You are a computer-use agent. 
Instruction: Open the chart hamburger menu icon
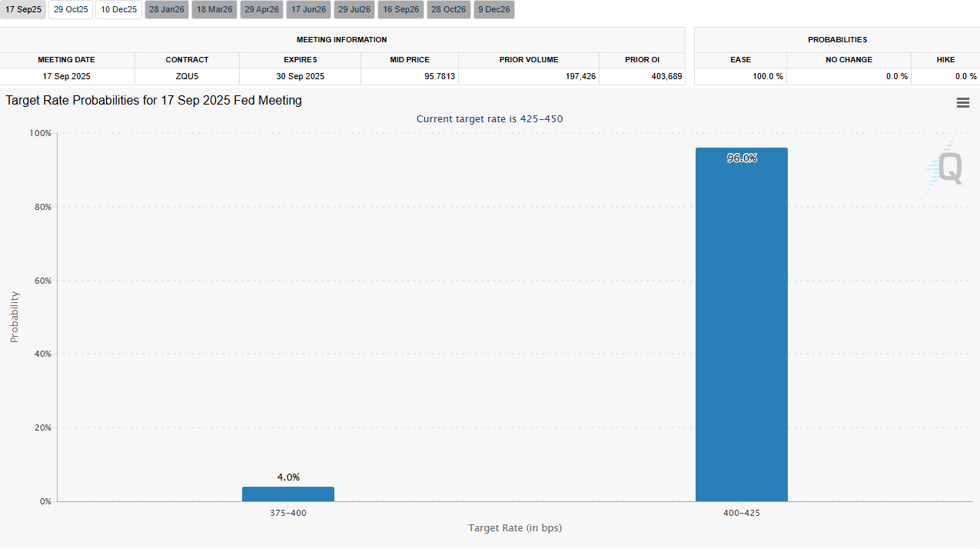pos(962,103)
